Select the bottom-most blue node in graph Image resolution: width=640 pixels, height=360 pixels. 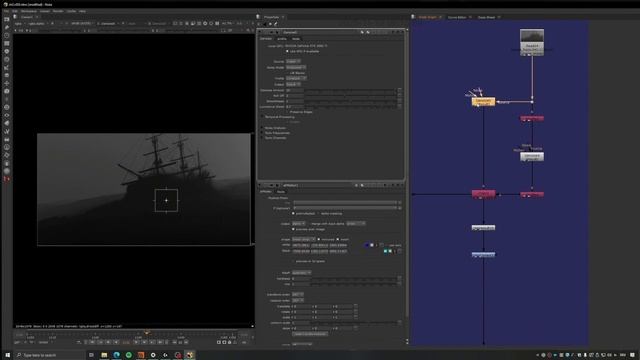coord(483,254)
